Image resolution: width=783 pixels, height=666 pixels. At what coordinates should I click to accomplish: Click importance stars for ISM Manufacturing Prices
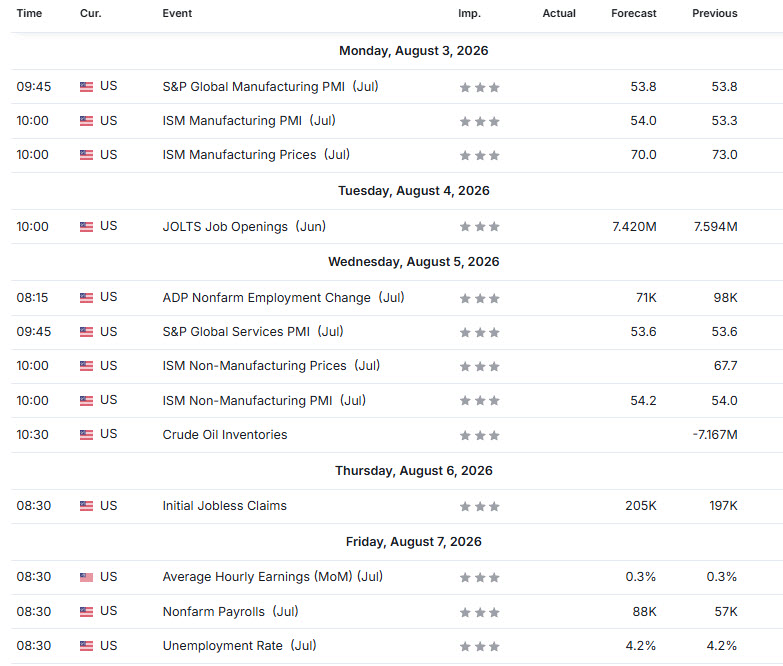click(x=479, y=156)
